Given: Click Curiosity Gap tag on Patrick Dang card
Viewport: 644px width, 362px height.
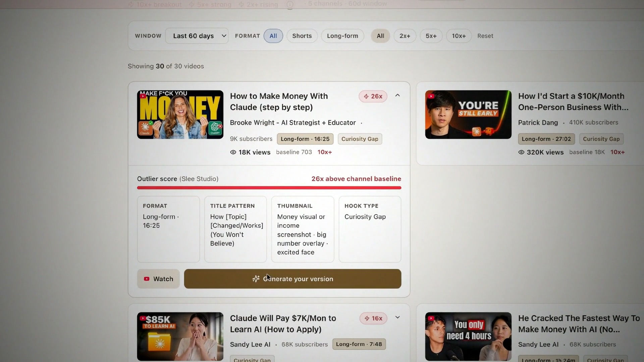Looking at the screenshot, I should point(601,139).
